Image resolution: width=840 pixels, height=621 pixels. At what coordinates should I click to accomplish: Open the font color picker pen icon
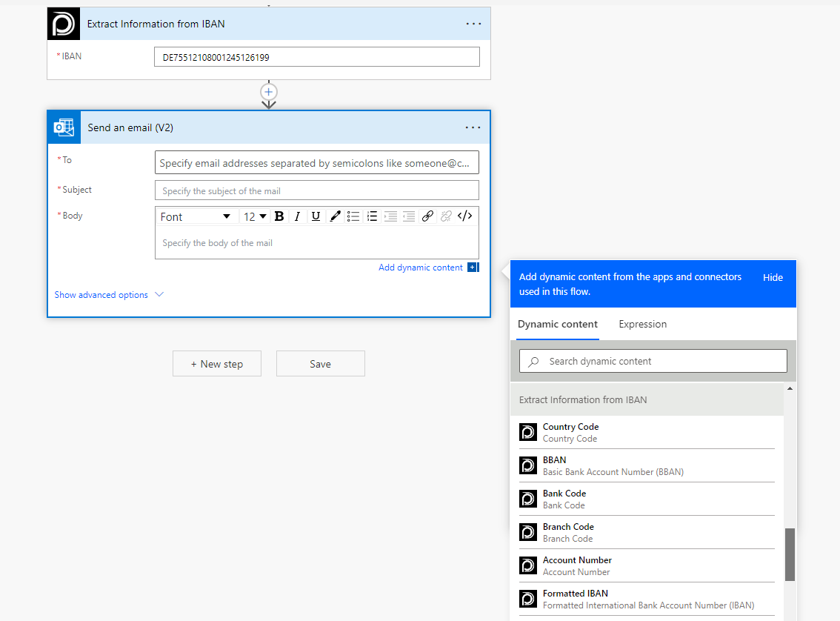tap(335, 216)
